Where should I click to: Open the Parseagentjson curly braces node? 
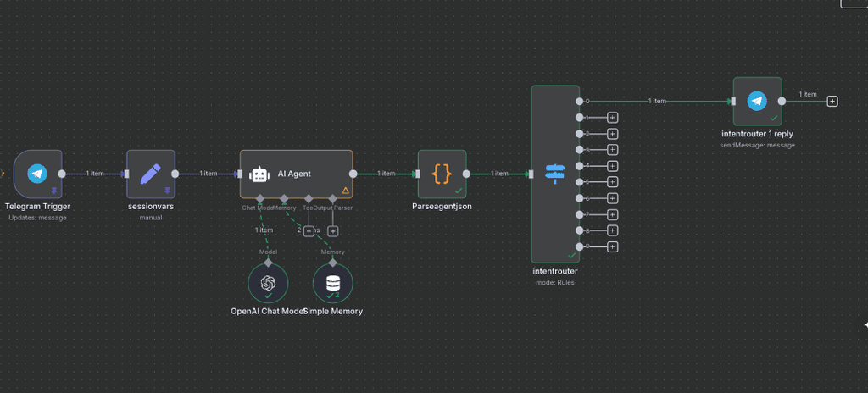(442, 174)
